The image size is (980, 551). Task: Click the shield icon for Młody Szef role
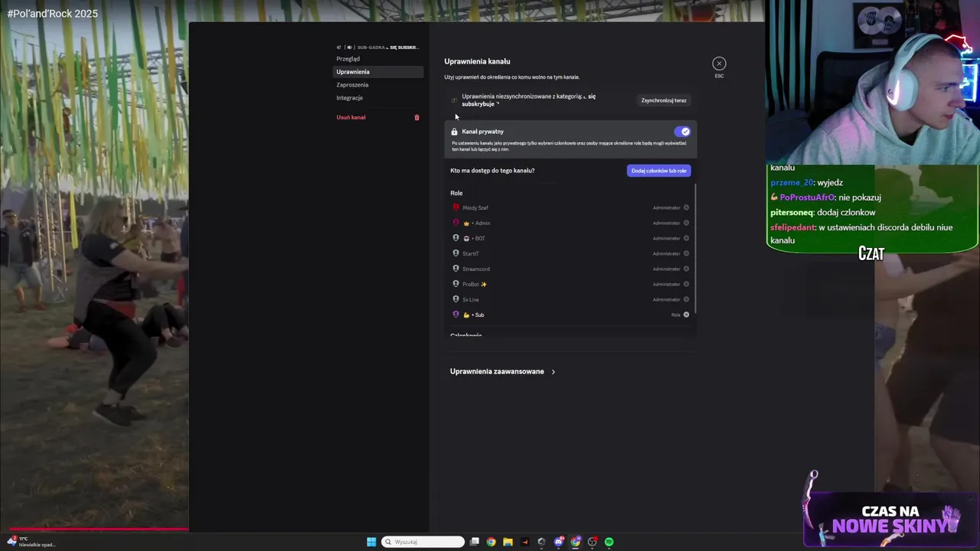(456, 207)
